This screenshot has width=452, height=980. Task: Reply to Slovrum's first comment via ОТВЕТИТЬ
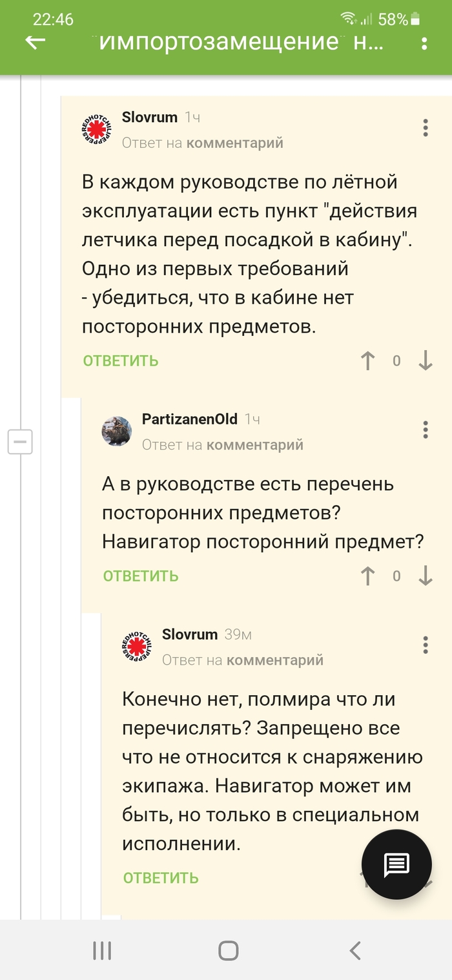[121, 360]
